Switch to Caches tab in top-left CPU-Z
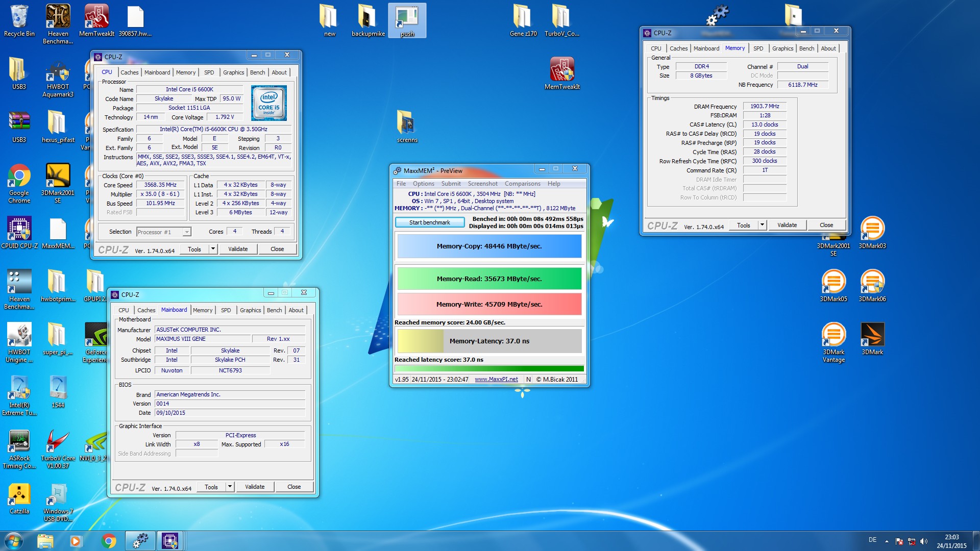Screen dimensions: 980x551 click(130, 72)
